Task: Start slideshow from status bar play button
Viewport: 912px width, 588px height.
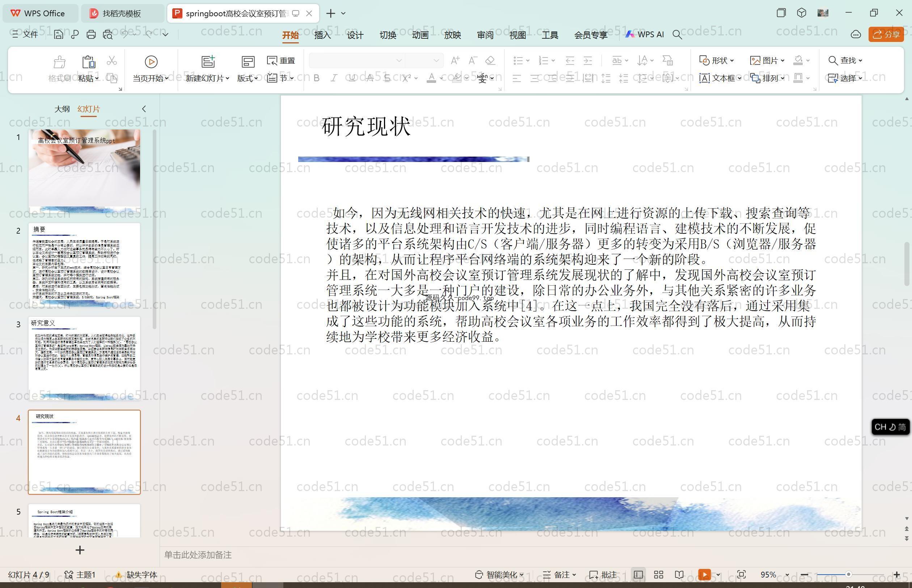Action: 704,575
